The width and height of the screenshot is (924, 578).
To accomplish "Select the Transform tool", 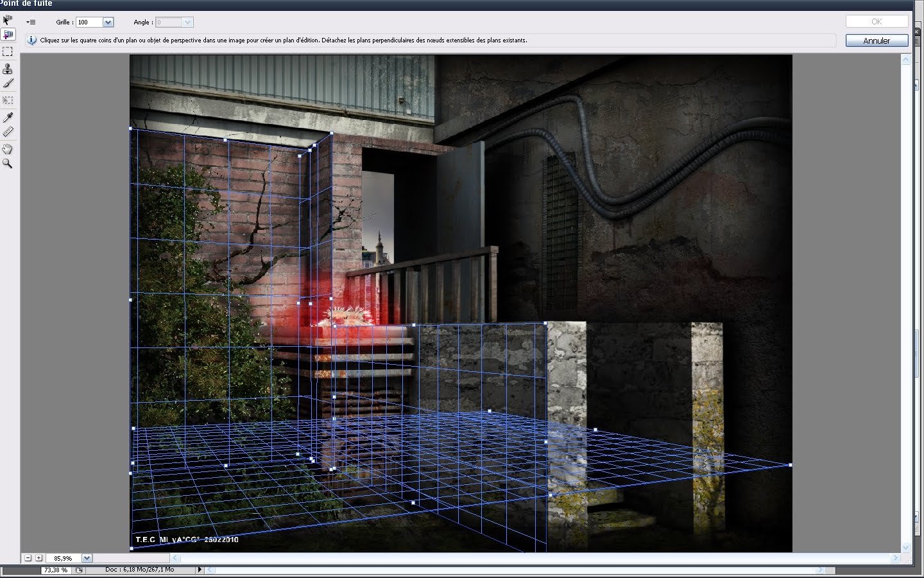I will click(x=8, y=100).
